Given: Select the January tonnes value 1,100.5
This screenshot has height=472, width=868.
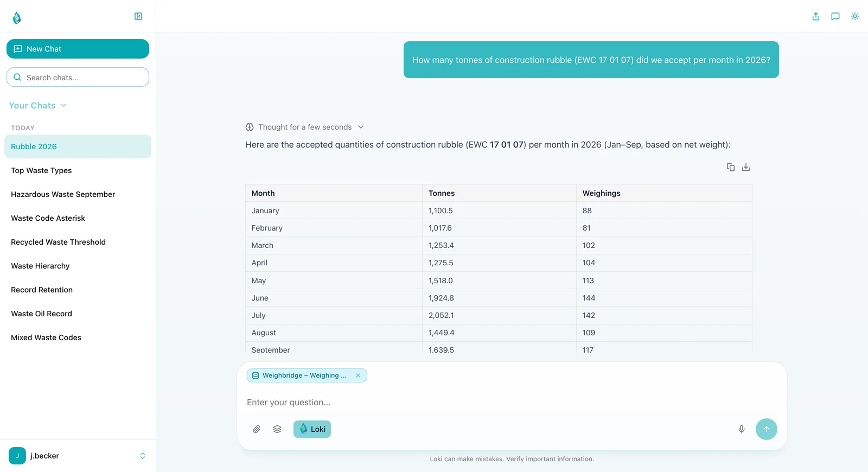Looking at the screenshot, I should (441, 211).
